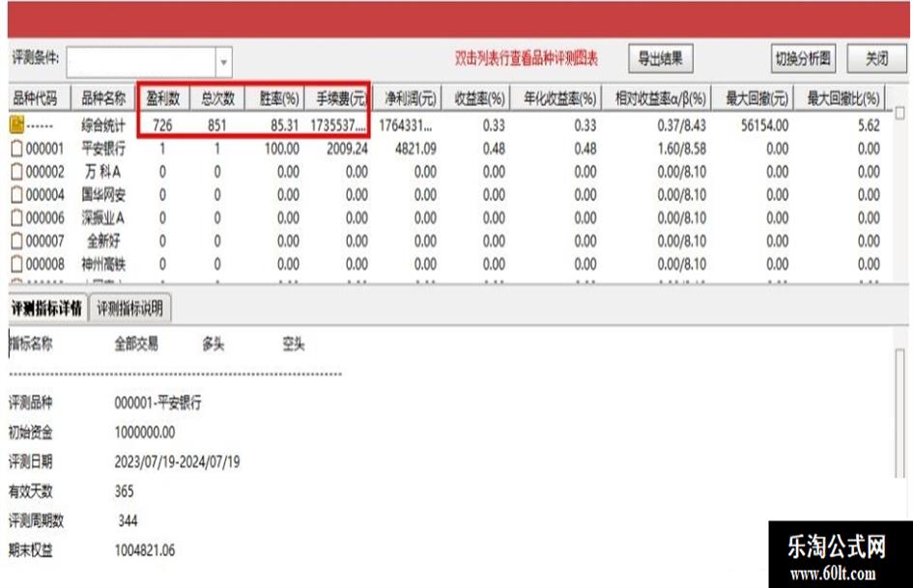Click the 全部交易 column label

pyautogui.click(x=136, y=344)
